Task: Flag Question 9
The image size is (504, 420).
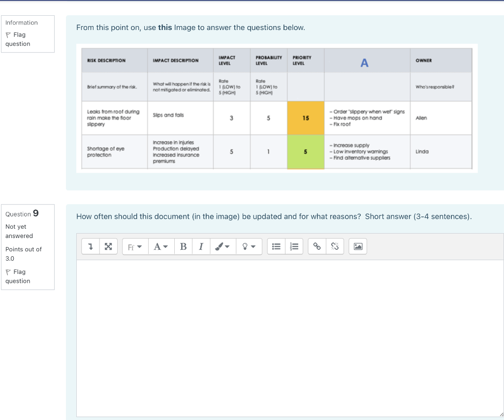Action: pyautogui.click(x=18, y=276)
